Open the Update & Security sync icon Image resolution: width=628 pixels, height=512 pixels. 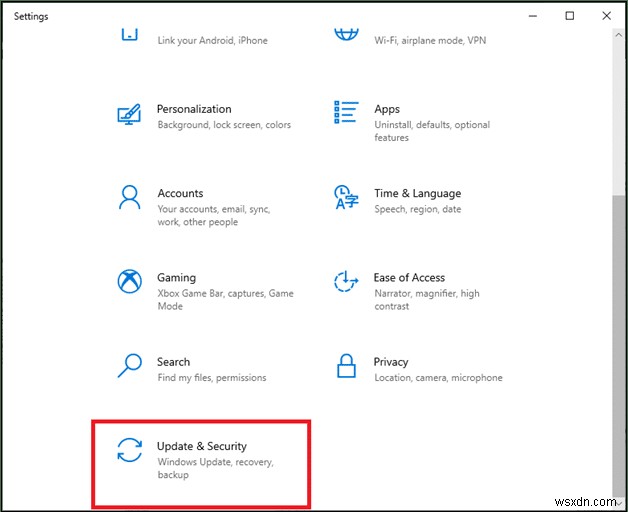[x=129, y=450]
